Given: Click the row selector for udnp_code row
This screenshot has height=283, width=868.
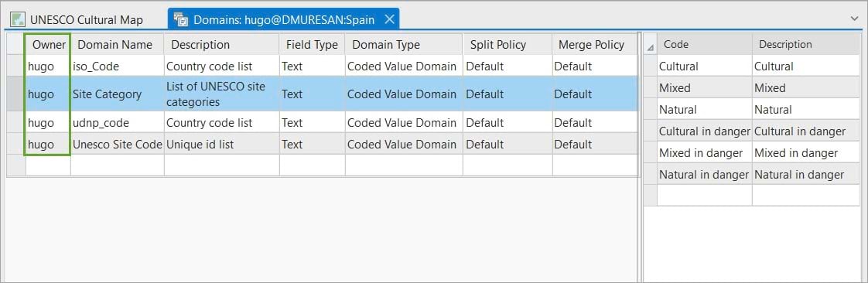Looking at the screenshot, I should 16,122.
